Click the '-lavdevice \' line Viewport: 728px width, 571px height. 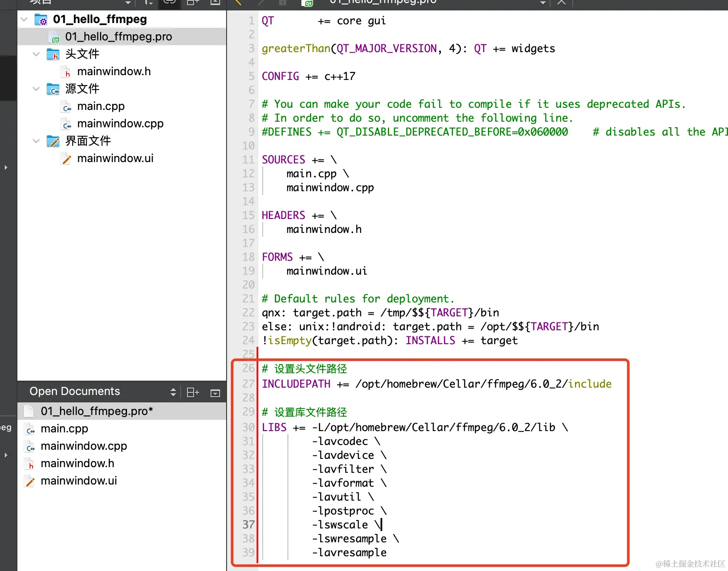point(349,455)
